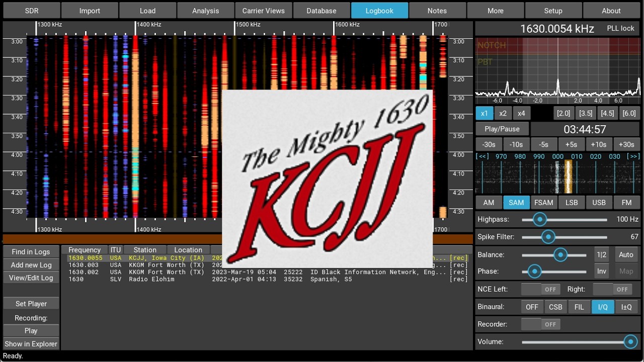Click View/Edit Log button

(x=31, y=278)
